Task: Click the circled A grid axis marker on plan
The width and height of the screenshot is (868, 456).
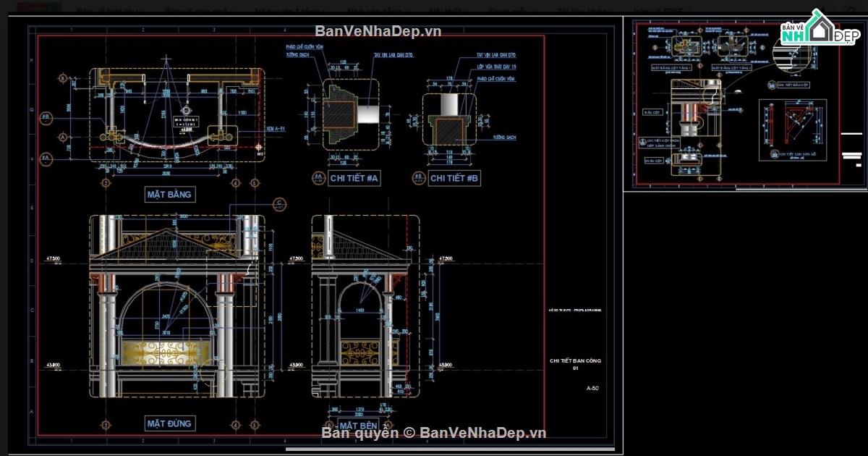Action: [x=64, y=136]
